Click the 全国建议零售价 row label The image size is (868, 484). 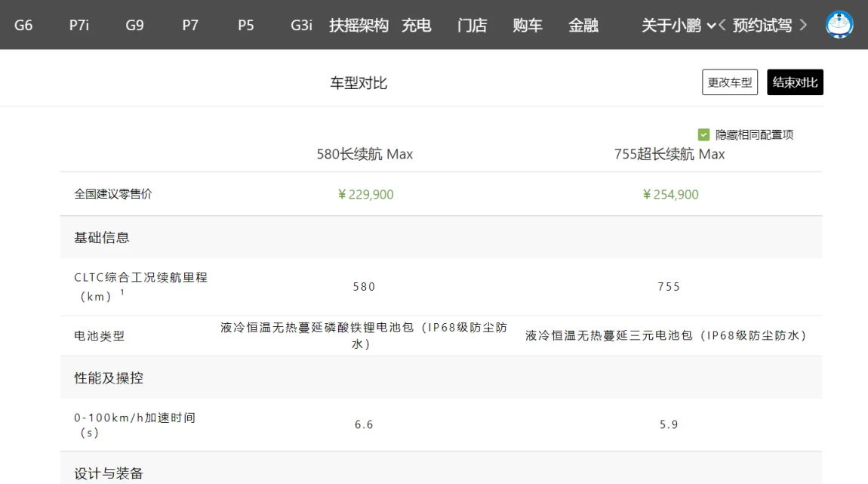[113, 194]
